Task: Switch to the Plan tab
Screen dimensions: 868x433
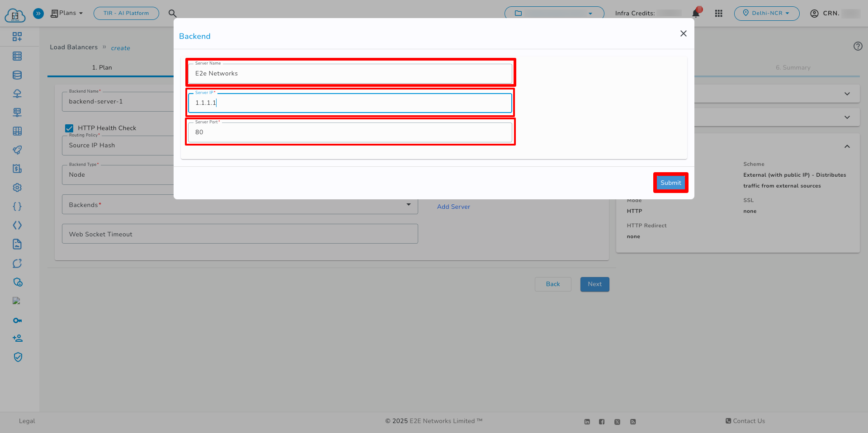Action: point(102,67)
